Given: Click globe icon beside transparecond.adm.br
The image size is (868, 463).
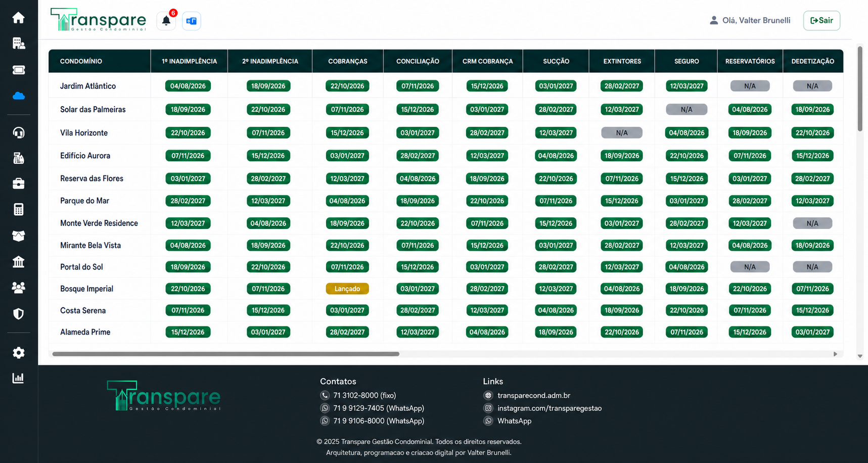Looking at the screenshot, I should pyautogui.click(x=488, y=395).
